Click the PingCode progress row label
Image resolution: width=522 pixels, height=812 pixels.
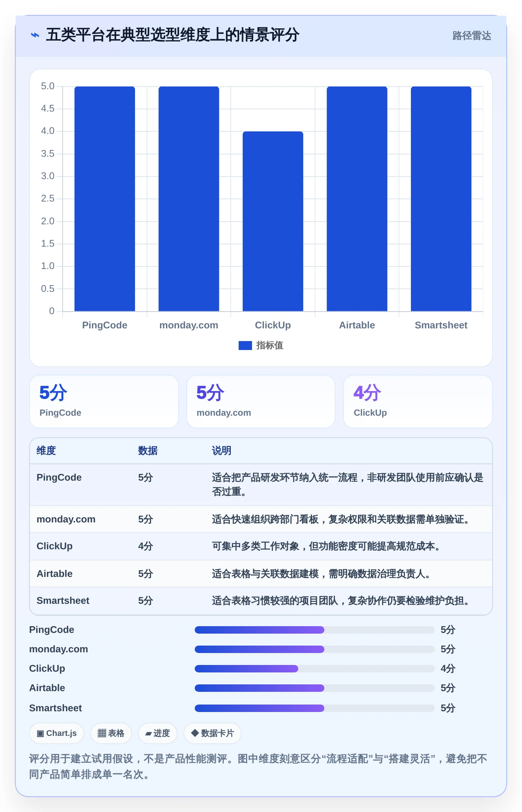[52, 630]
